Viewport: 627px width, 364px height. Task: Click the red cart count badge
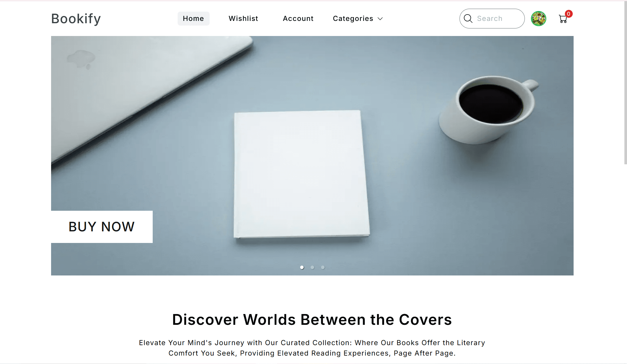[x=569, y=14]
